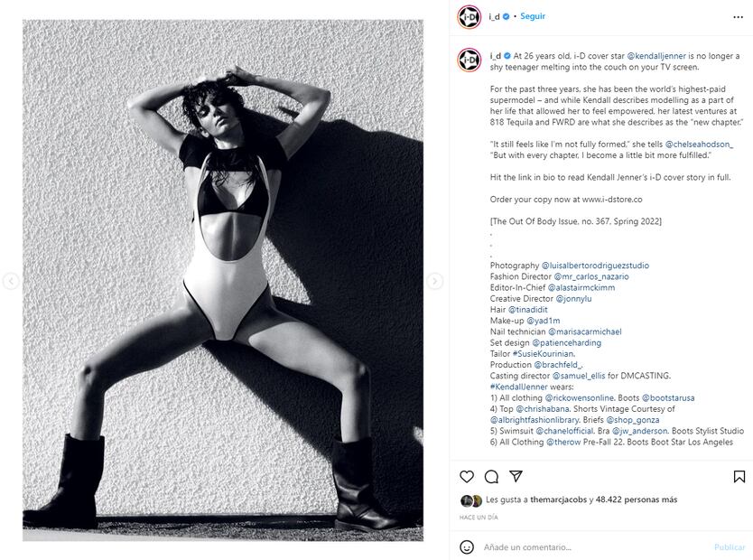Click Seguir to follow i_d
Image resolution: width=753 pixels, height=560 pixels.
[x=533, y=16]
